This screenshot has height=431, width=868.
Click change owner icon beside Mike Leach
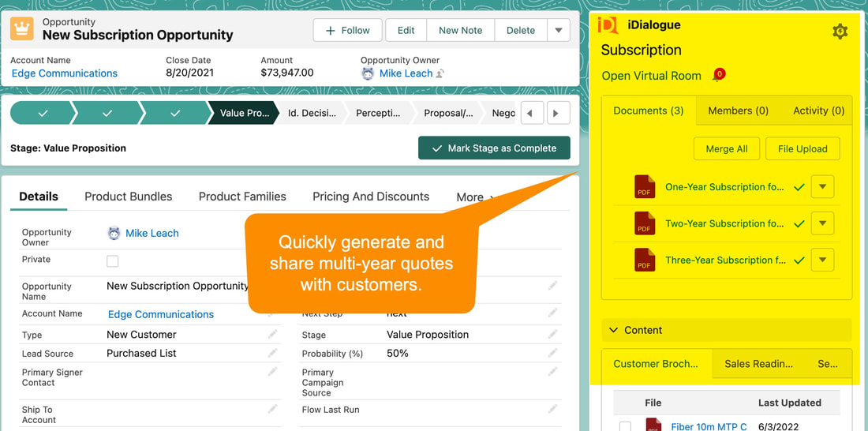(x=440, y=73)
